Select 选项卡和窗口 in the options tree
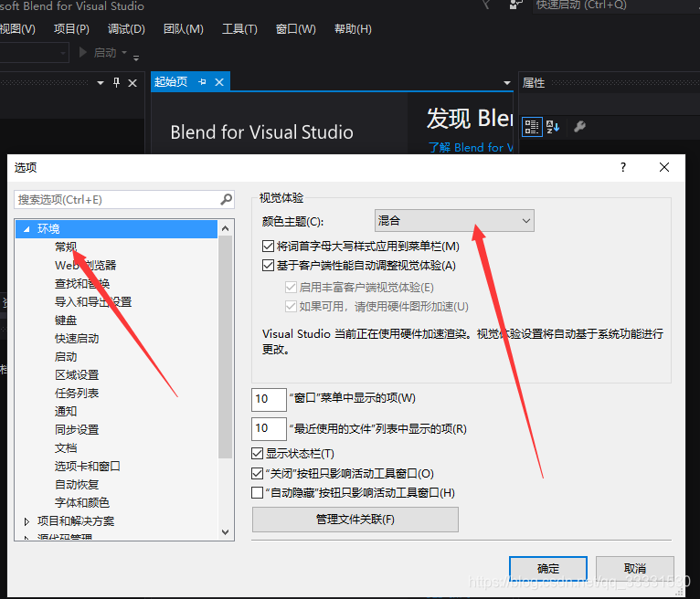 88,466
